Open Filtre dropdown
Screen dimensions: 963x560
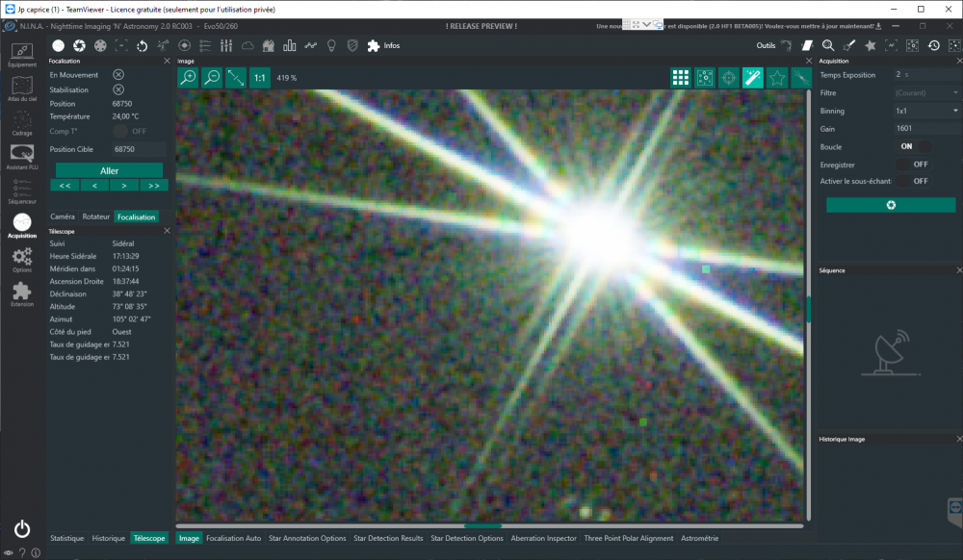pos(926,92)
